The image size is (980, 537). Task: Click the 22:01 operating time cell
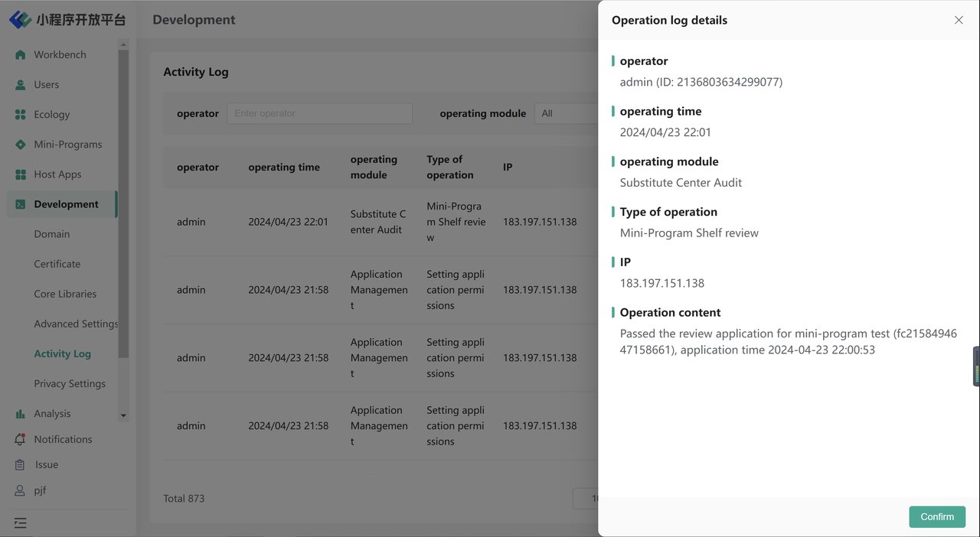point(288,222)
